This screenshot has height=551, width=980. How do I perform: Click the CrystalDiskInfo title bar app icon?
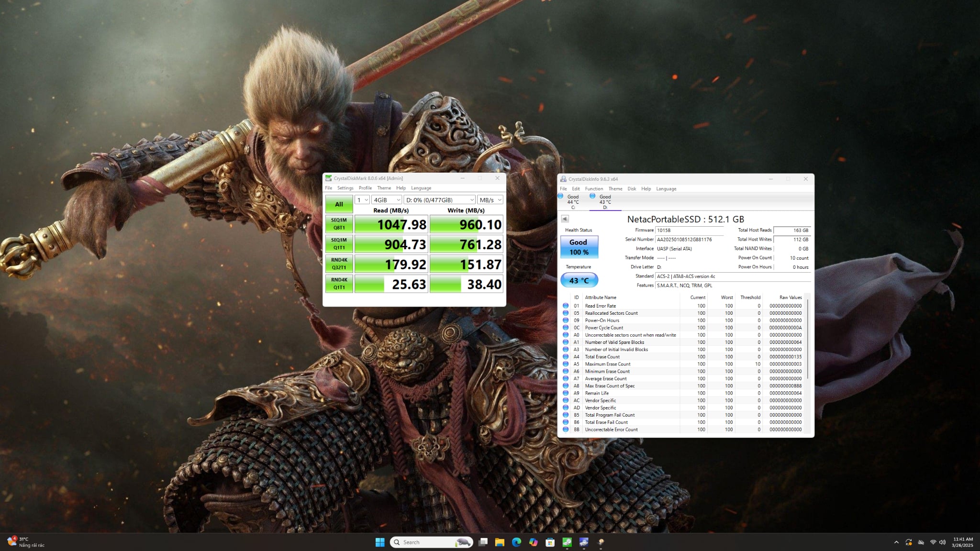[x=563, y=179]
